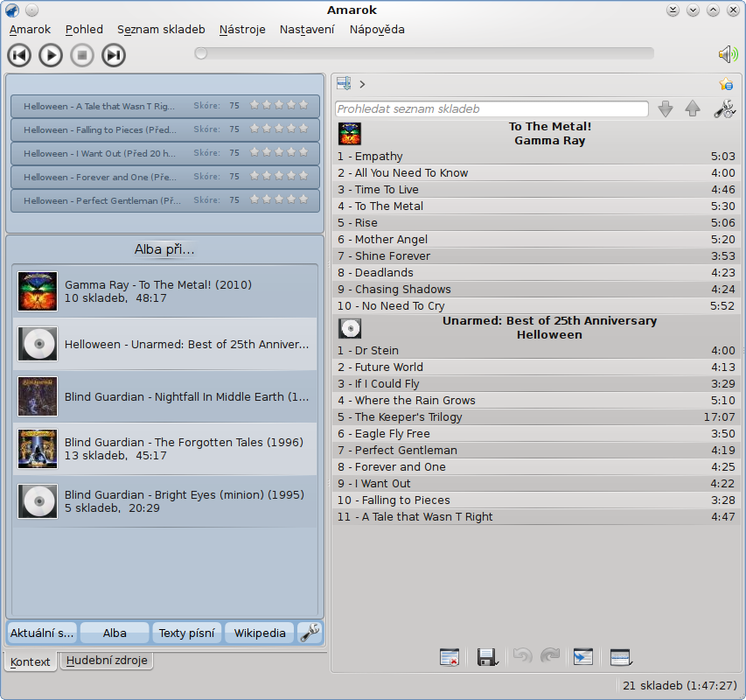Jump to previous search result arrow
The width and height of the screenshot is (746, 700).
693,109
